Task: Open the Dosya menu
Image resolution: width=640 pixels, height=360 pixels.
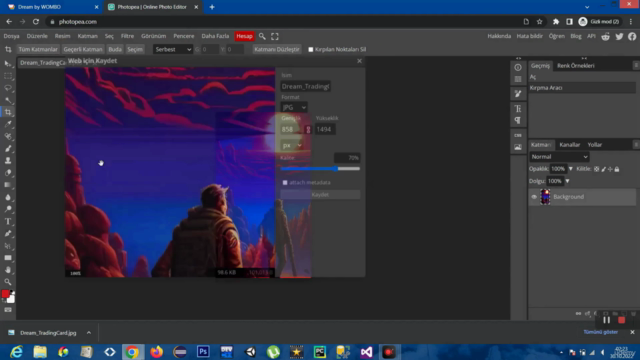Action: [x=11, y=36]
